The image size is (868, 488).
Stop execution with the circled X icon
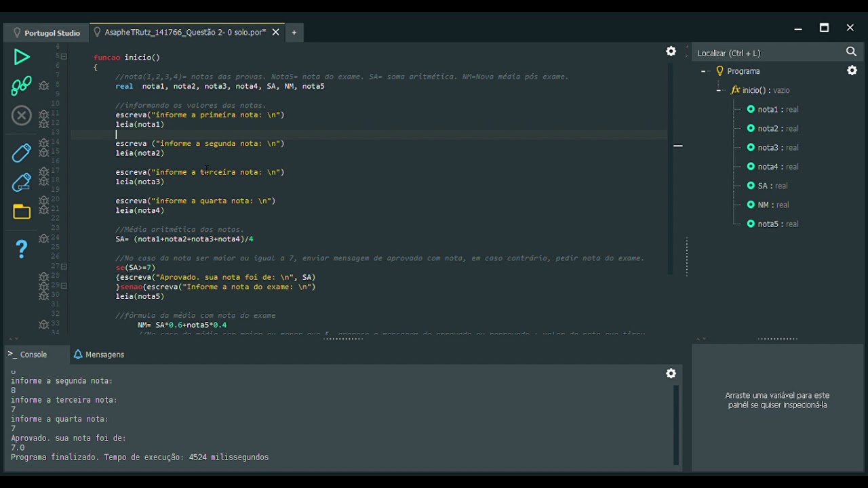(22, 116)
